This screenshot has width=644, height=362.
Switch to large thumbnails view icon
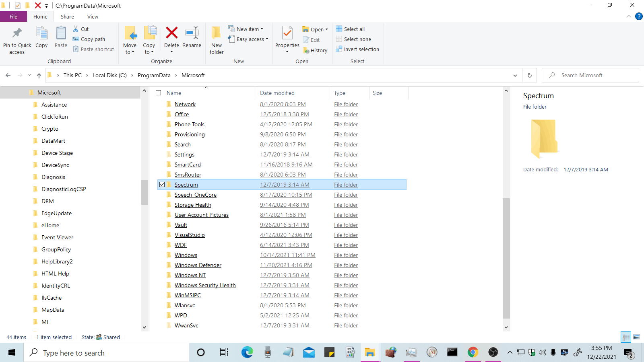(636, 337)
